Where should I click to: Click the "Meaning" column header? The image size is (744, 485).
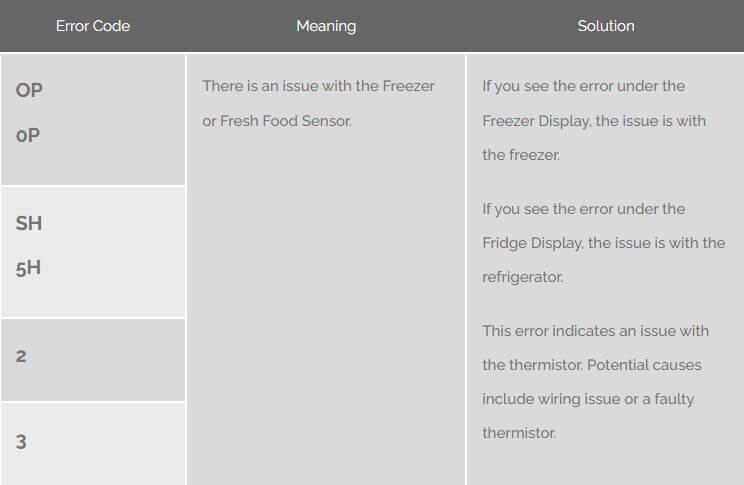click(326, 26)
